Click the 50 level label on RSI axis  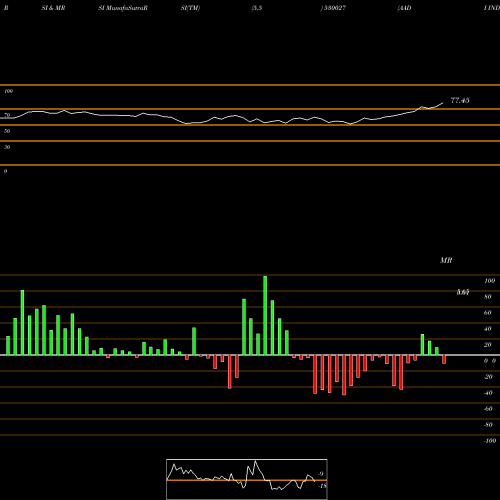tap(7, 131)
